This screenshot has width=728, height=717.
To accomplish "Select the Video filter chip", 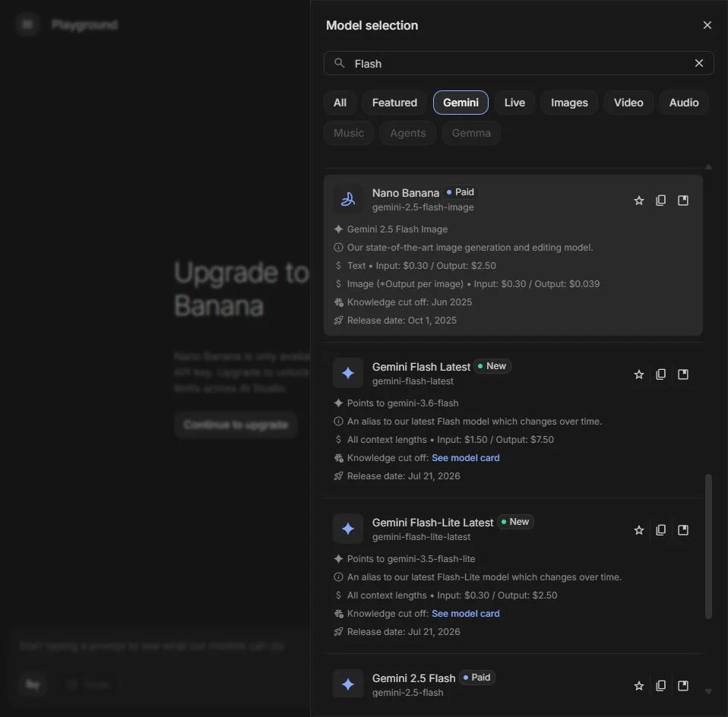I will (628, 103).
